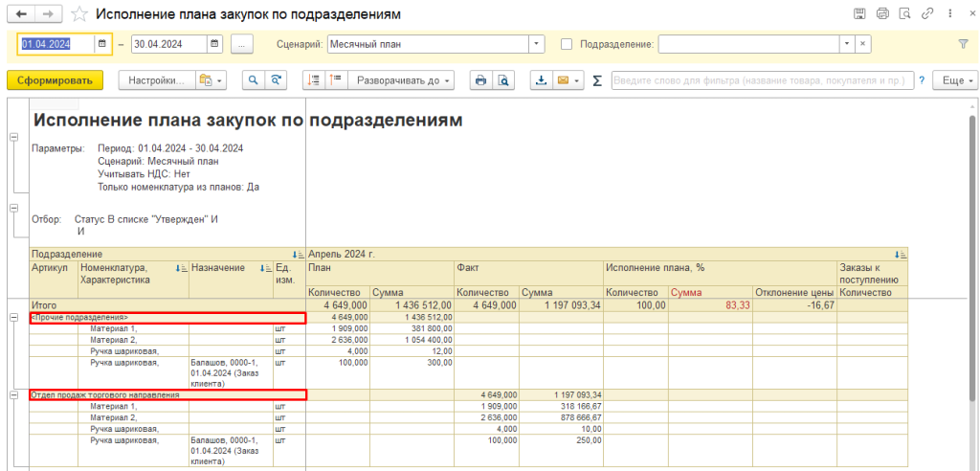Screen dimensions: 980x471
Task: Collapse the Прочие подразделения group
Action: pos(13,317)
